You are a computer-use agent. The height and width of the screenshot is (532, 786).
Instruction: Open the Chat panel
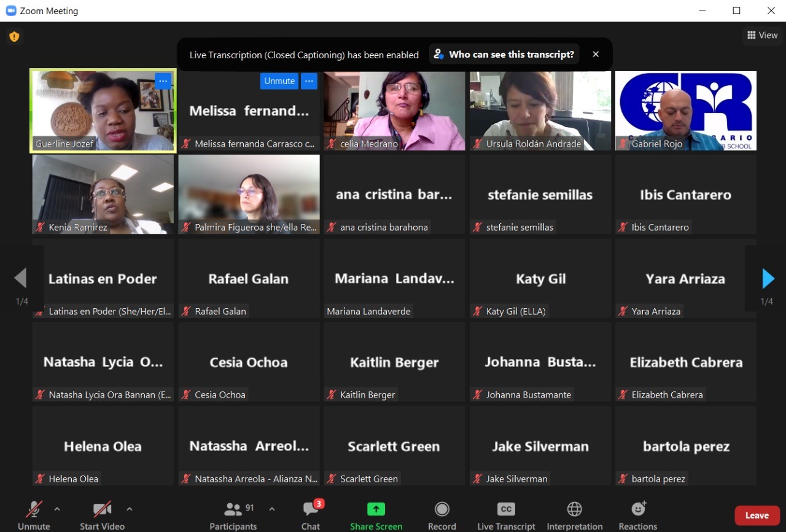click(311, 515)
